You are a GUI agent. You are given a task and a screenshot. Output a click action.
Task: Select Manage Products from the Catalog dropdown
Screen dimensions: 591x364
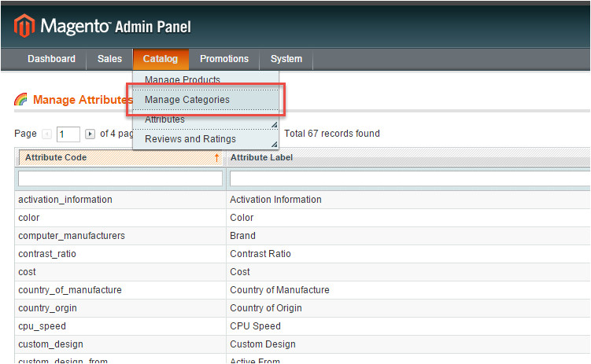pyautogui.click(x=183, y=80)
